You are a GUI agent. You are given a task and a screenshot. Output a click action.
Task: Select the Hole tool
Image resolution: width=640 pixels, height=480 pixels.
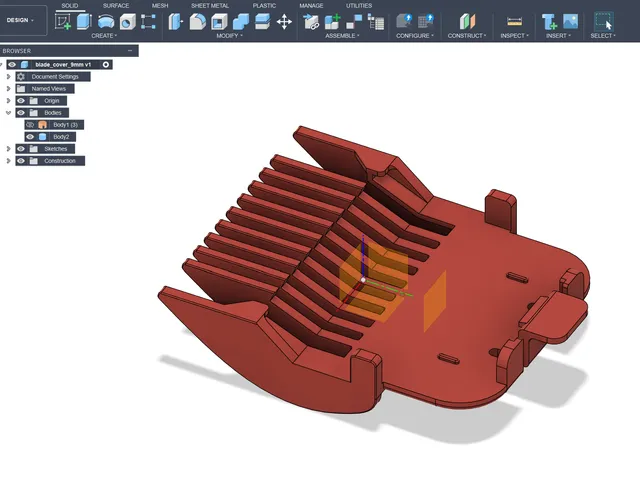coord(127,22)
